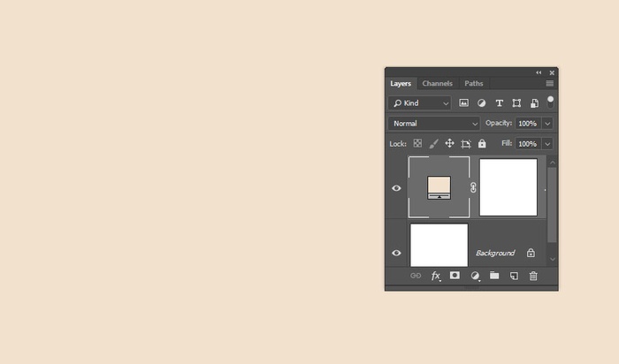Lock all padlock icon
Image resolution: width=619 pixels, height=364 pixels.
click(x=482, y=143)
